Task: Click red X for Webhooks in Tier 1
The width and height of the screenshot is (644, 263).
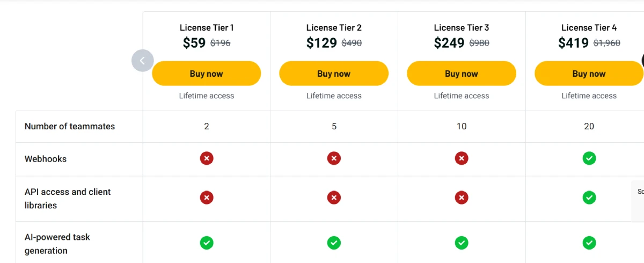Action: coord(207,158)
